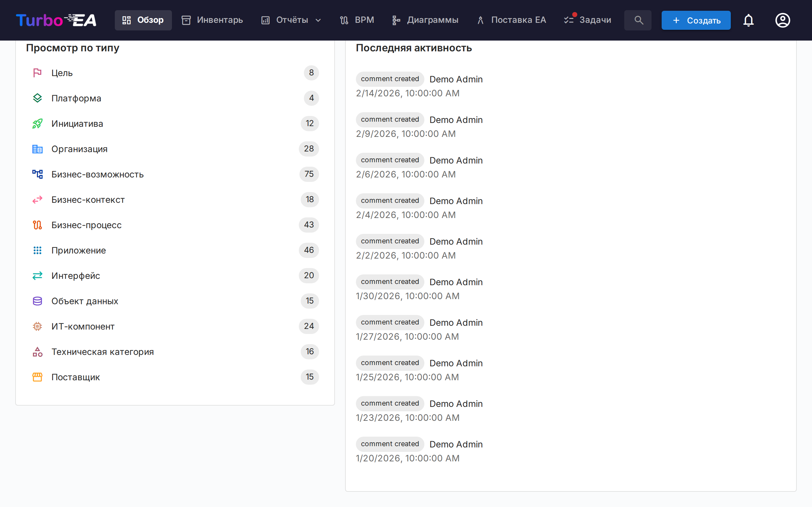Screen dimensions: 812x507
Task: Click the rocket icon beside Инициатива
Action: click(37, 124)
